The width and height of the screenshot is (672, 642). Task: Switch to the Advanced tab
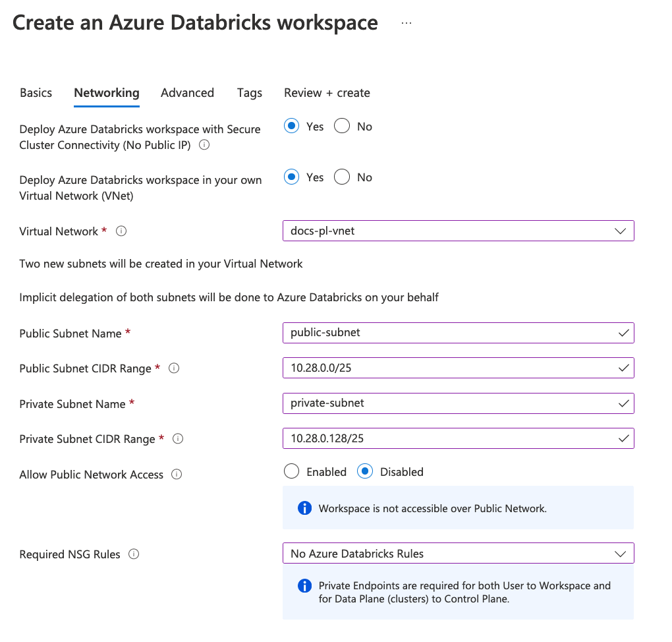click(x=187, y=93)
